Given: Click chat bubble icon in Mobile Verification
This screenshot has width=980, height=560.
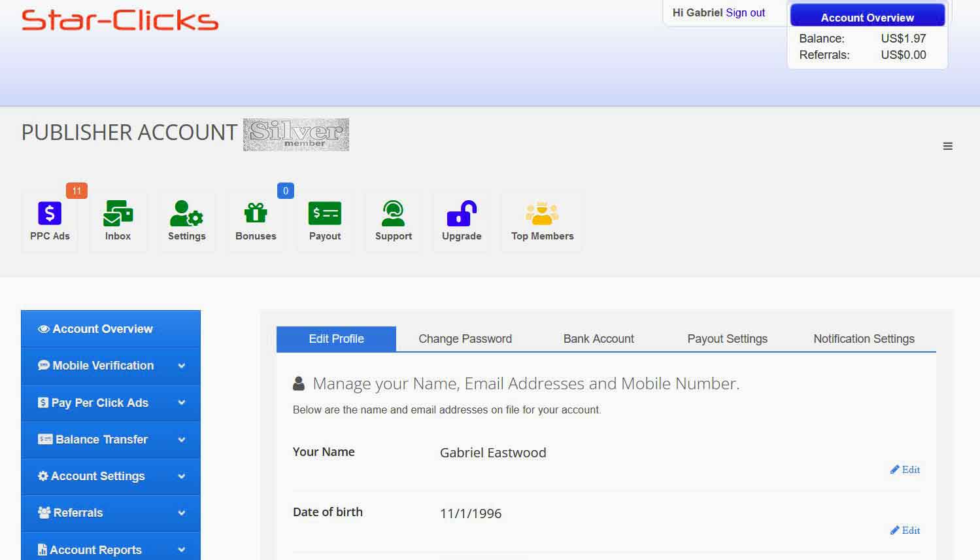Looking at the screenshot, I should 44,366.
